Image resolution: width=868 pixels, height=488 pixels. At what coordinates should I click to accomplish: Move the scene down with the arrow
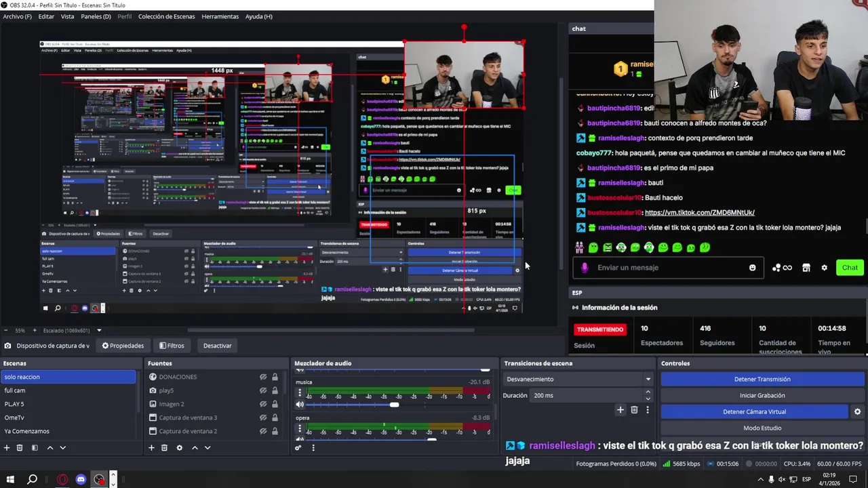(62, 447)
